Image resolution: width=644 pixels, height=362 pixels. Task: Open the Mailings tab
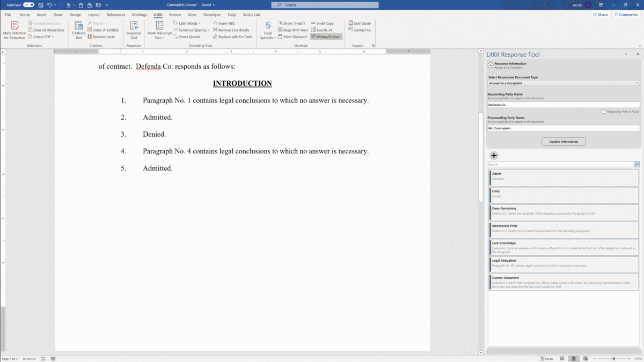point(140,15)
